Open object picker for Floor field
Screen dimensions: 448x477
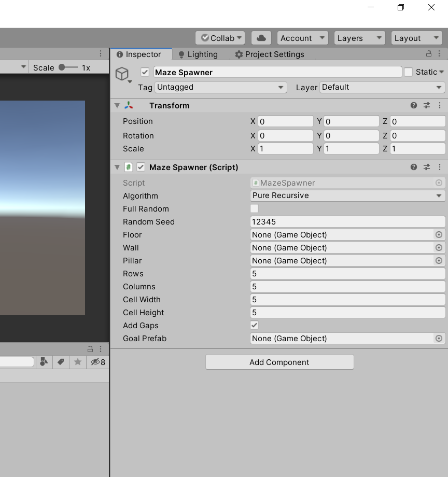439,234
